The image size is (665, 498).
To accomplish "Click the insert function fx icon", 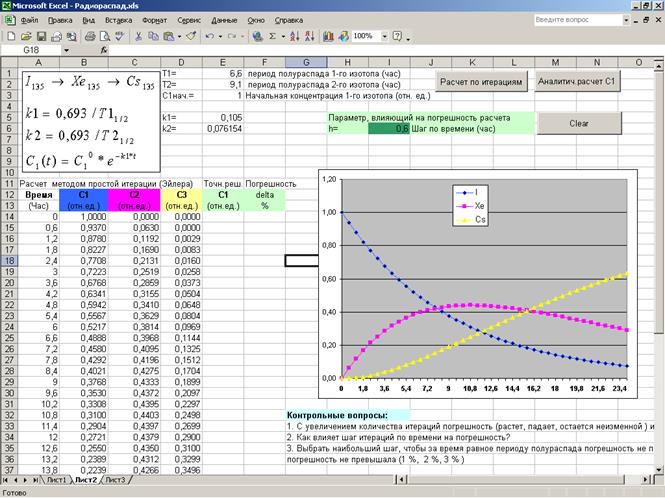I will [x=106, y=49].
